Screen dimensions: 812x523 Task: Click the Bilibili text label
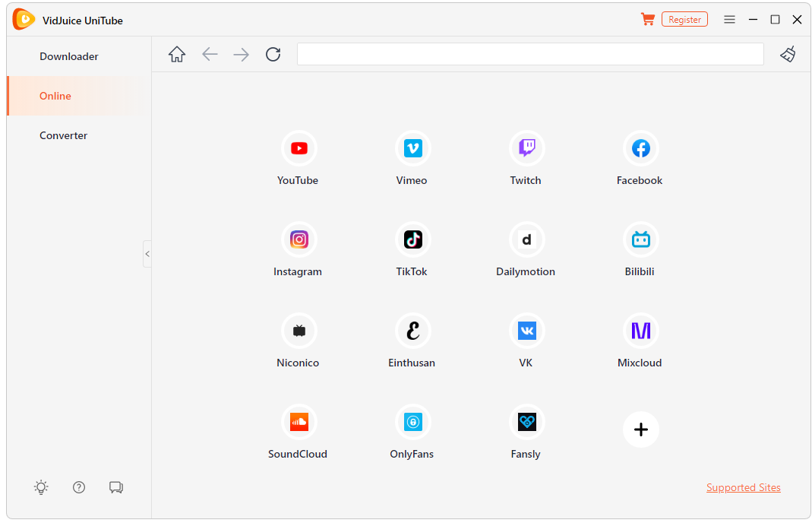point(640,271)
